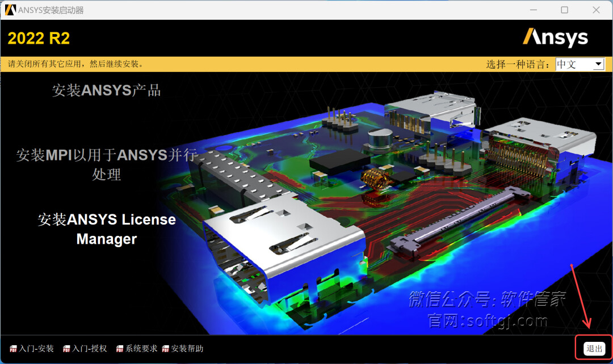Select 安装MPI以用于ANSYS并行处理 option
613x364 pixels.
[106, 164]
